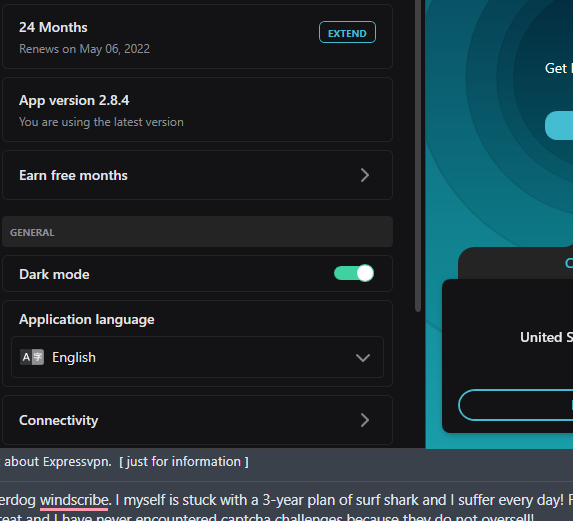The width and height of the screenshot is (573, 521).
Task: Open the English application language dropdown
Action: (x=197, y=357)
